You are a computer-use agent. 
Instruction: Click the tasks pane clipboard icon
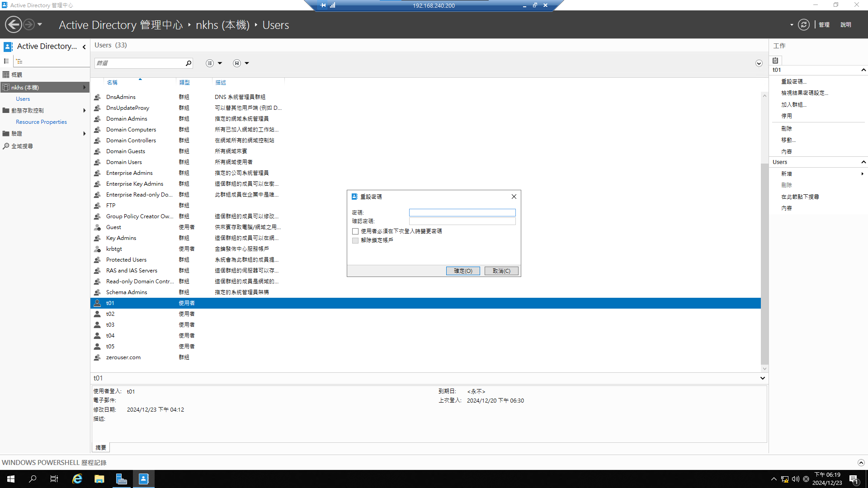[x=776, y=61]
